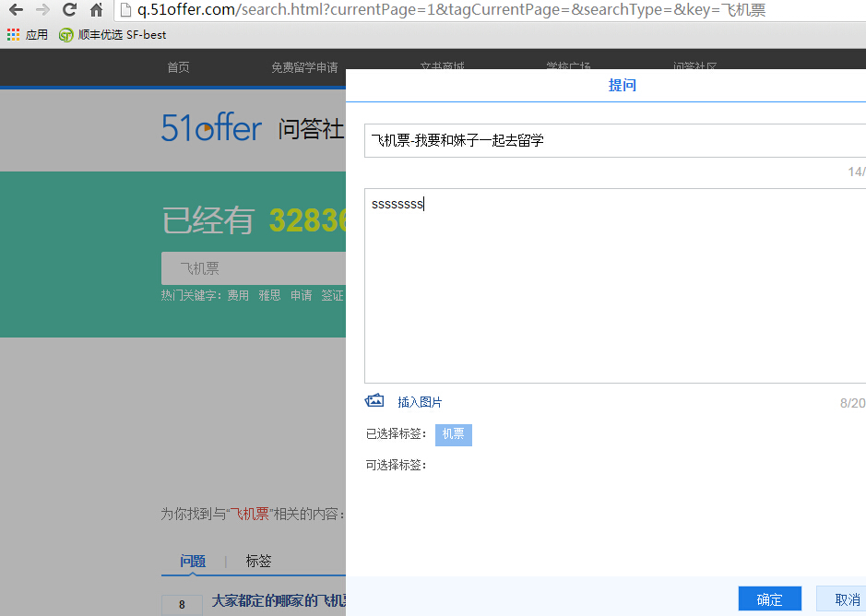Image resolution: width=866 pixels, height=616 pixels.
Task: Click the browser forward arrow
Action: click(42, 9)
